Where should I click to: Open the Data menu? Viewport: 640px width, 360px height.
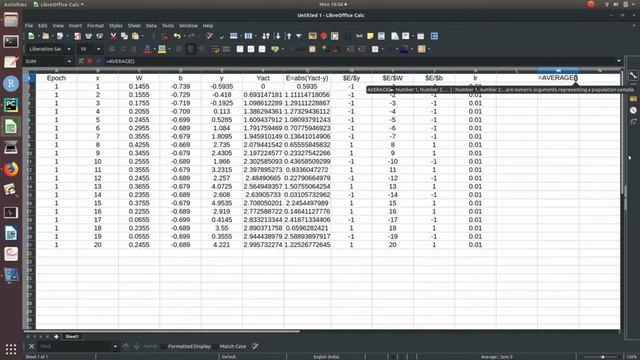point(151,26)
